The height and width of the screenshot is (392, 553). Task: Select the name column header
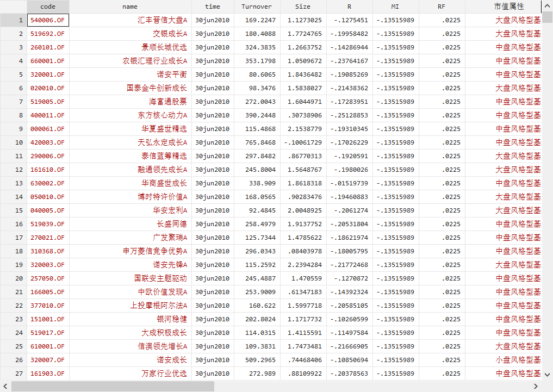tap(130, 7)
